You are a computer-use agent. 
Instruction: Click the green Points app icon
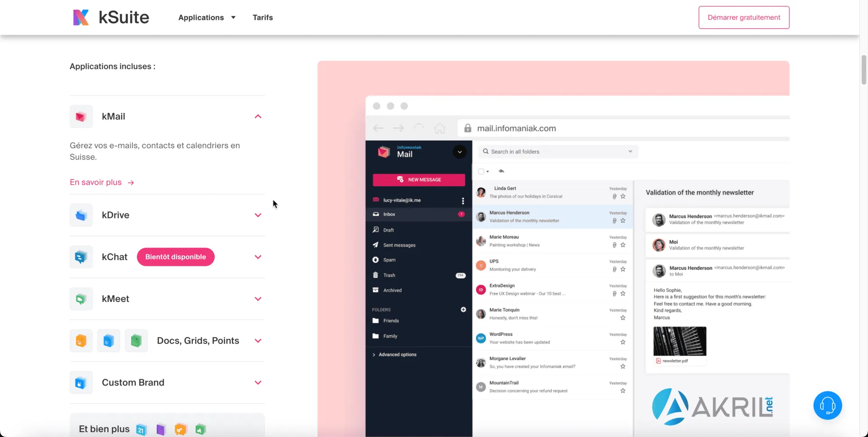click(x=136, y=341)
